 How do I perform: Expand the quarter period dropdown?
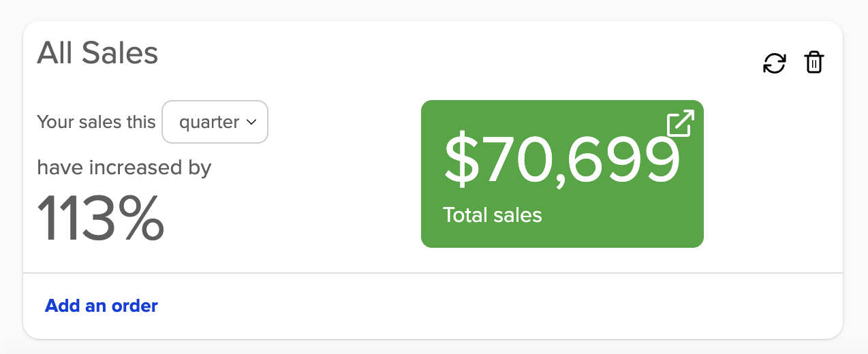(215, 123)
